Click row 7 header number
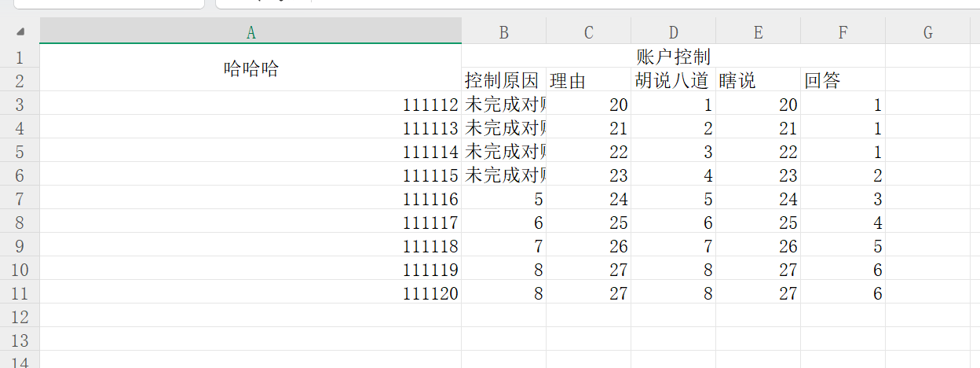Viewport: 980px width, 368px height. 20,199
